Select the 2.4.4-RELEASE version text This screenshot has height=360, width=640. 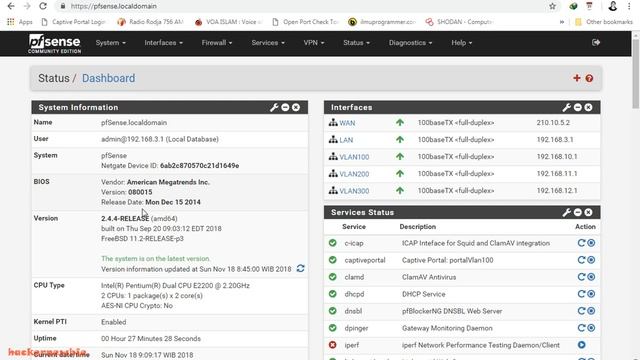click(x=125, y=218)
